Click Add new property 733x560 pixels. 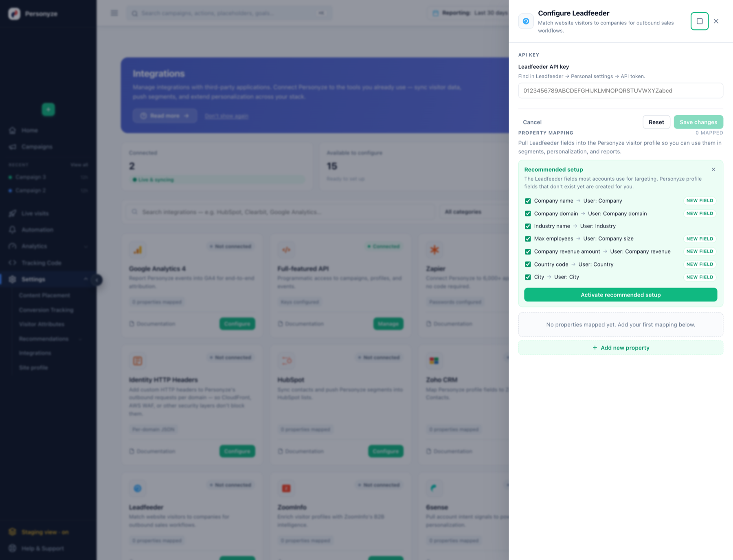620,348
